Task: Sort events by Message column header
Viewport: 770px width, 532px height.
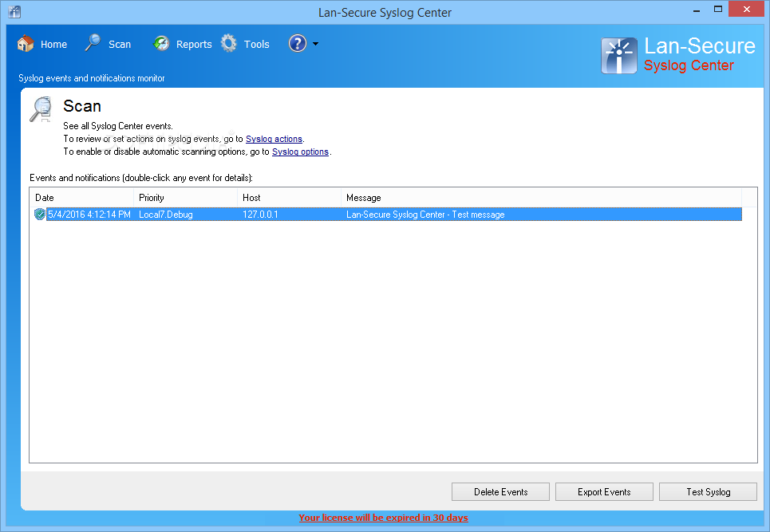Action: click(x=541, y=197)
